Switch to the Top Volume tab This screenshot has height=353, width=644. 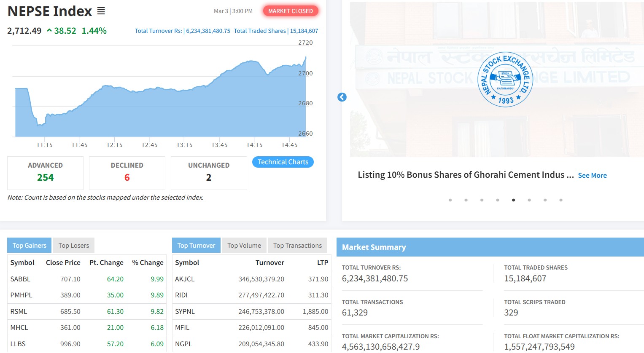point(244,246)
